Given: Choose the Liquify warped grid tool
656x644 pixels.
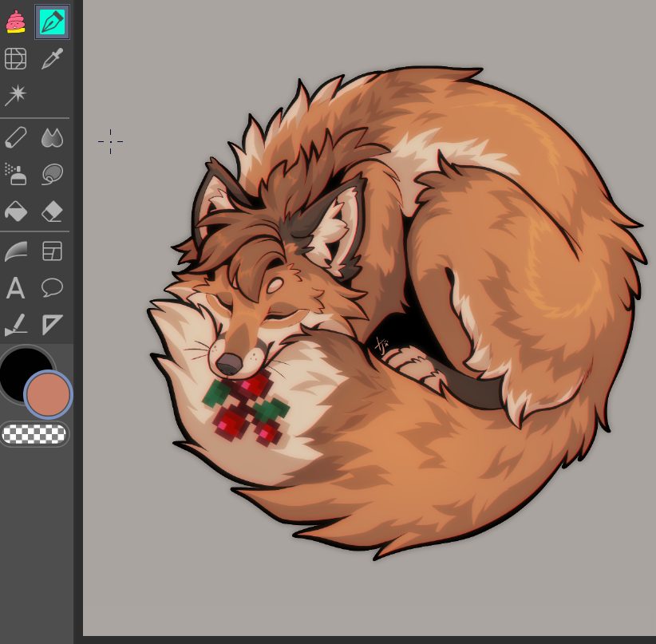Looking at the screenshot, I should click(15, 58).
